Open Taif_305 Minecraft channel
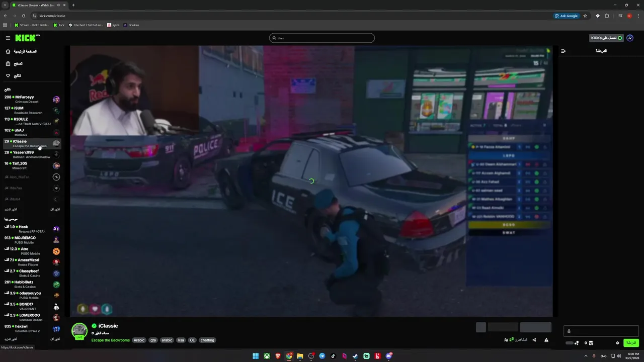This screenshot has width=644, height=362. point(32,165)
